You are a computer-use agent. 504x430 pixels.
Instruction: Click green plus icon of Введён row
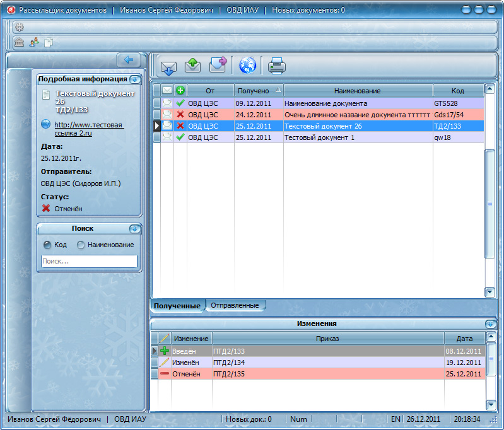point(165,351)
